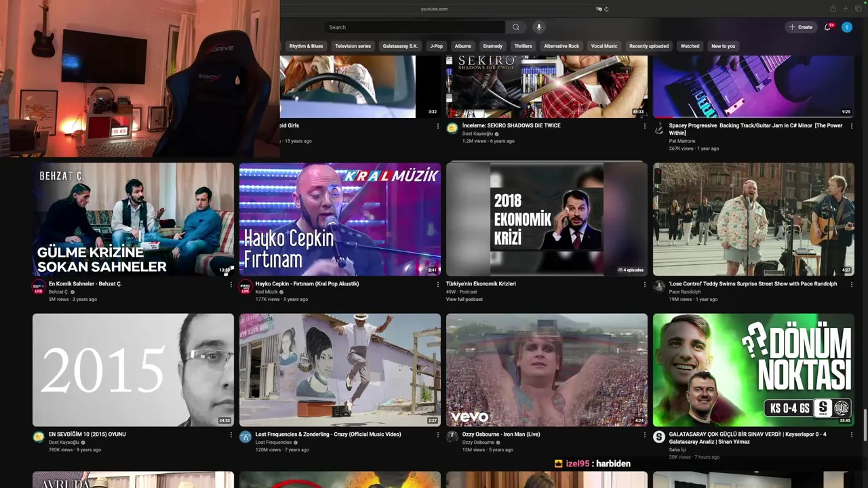Open more options for Lose Control video
Image resolution: width=868 pixels, height=488 pixels.
[x=851, y=285]
